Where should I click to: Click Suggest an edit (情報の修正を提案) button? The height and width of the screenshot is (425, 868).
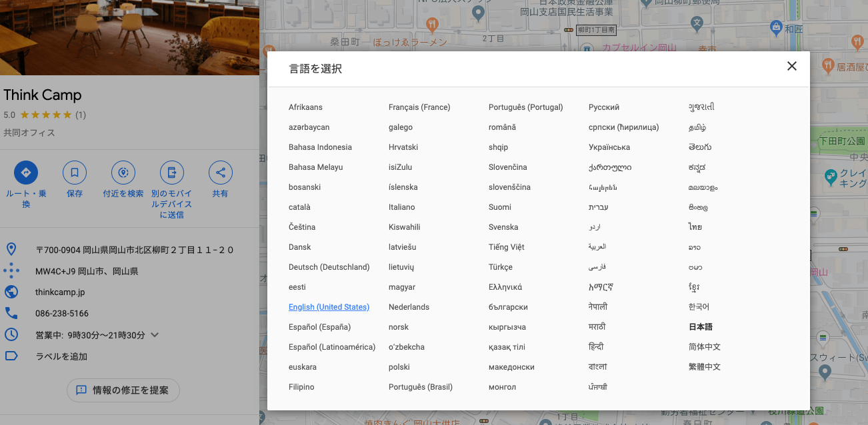pyautogui.click(x=123, y=390)
